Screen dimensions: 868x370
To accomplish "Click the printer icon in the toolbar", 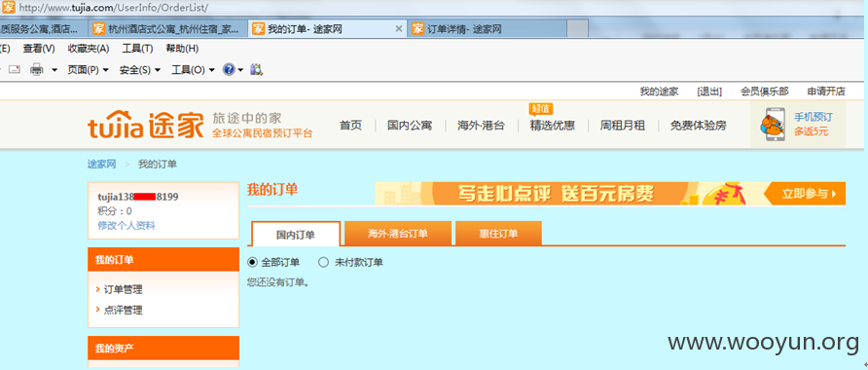I will point(37,70).
